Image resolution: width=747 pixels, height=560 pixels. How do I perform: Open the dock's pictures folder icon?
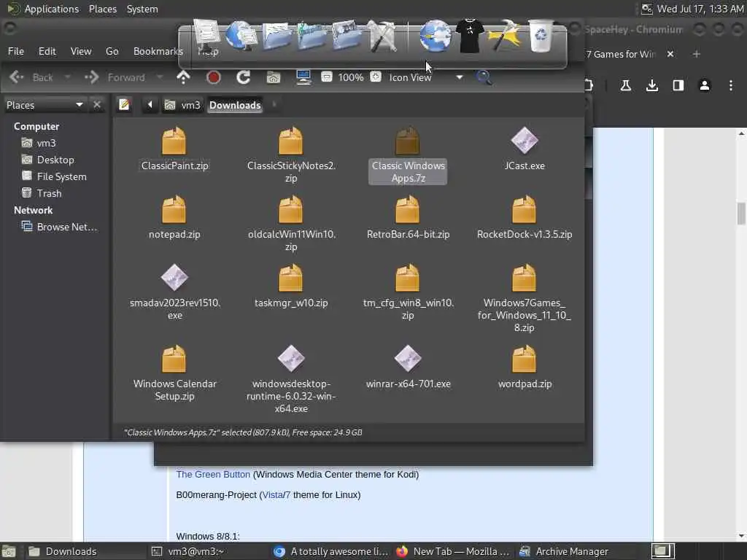point(347,36)
